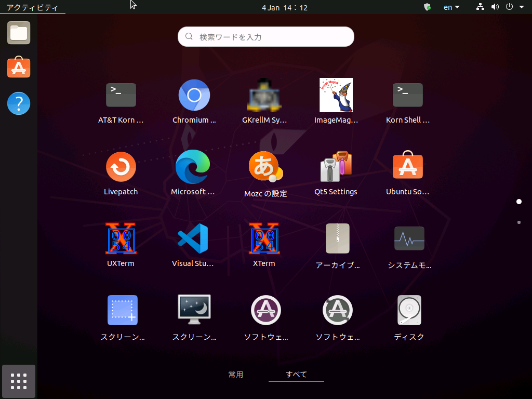Select the first app page dot
Image resolution: width=532 pixels, height=399 pixels.
[x=519, y=202]
